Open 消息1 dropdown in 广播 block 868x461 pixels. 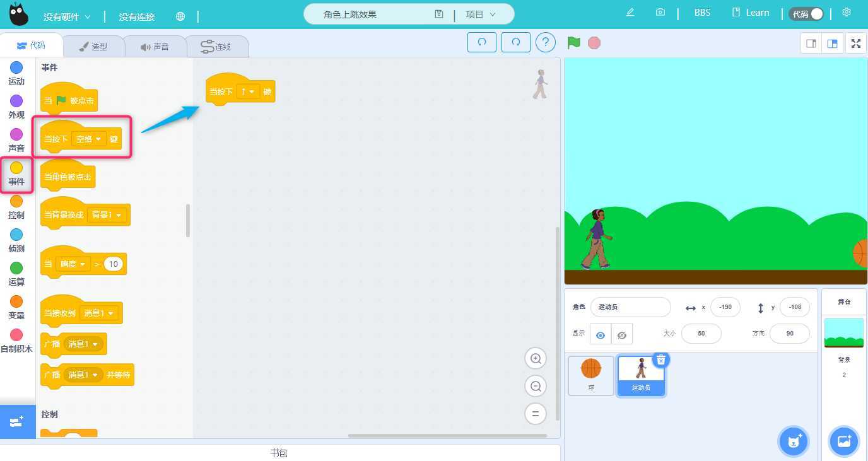[84, 344]
